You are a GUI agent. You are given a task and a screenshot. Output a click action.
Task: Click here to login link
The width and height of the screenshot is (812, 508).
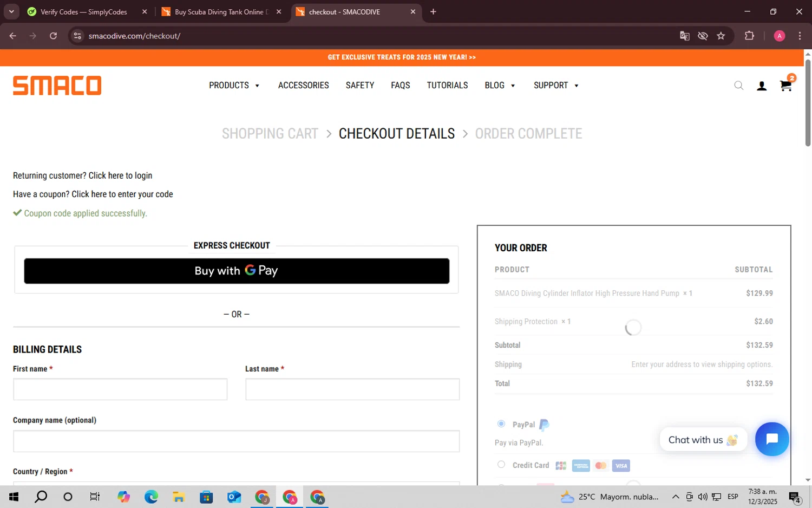click(120, 175)
